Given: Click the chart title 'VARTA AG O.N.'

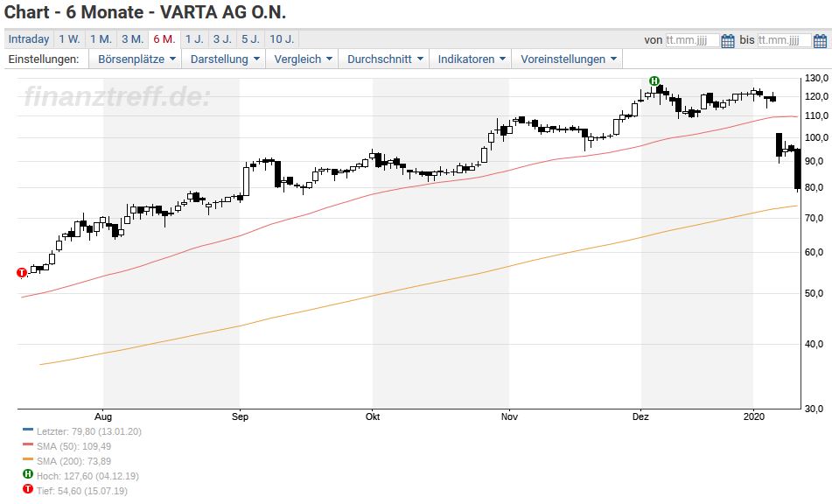Looking at the screenshot, I should (x=223, y=11).
